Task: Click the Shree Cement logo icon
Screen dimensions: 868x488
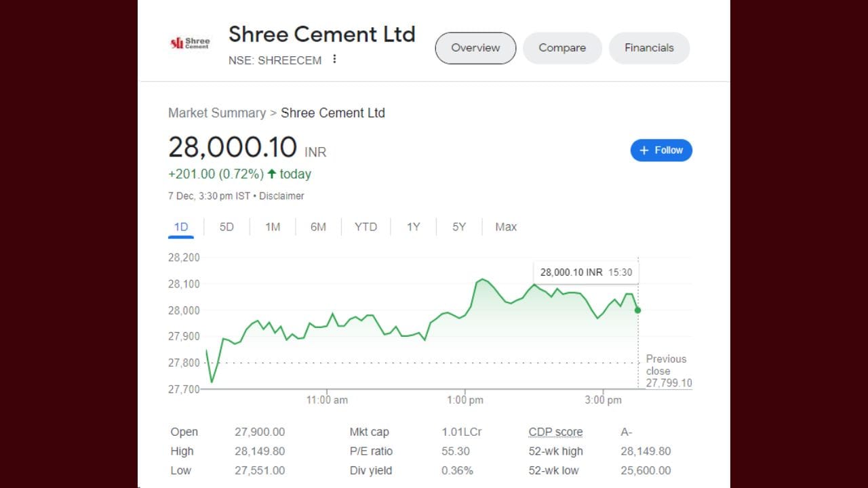Action: tap(190, 43)
